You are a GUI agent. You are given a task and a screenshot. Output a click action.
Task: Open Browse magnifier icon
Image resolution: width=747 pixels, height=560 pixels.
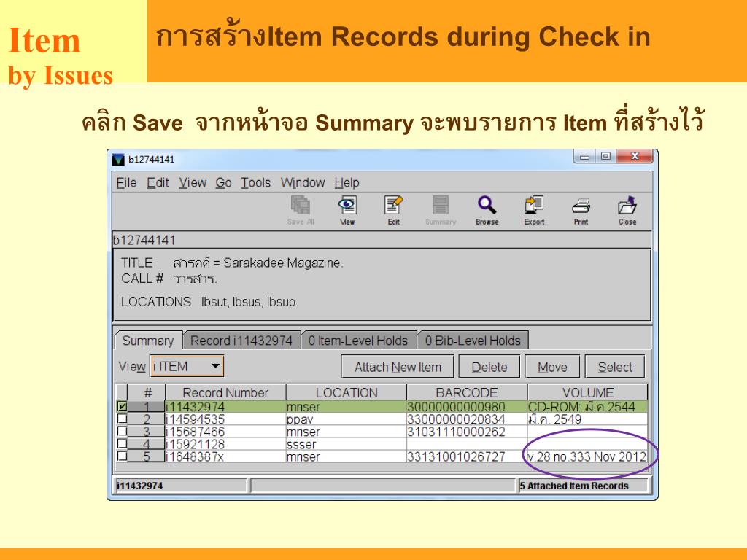487,210
